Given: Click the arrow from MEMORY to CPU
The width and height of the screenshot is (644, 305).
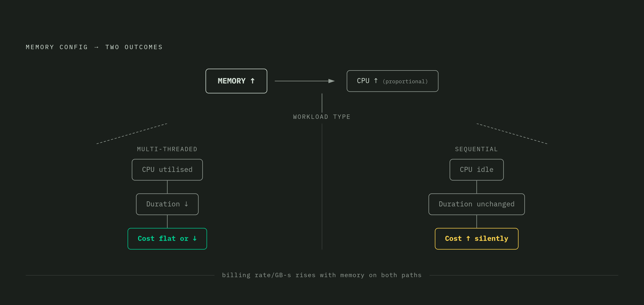Looking at the screenshot, I should 304,81.
